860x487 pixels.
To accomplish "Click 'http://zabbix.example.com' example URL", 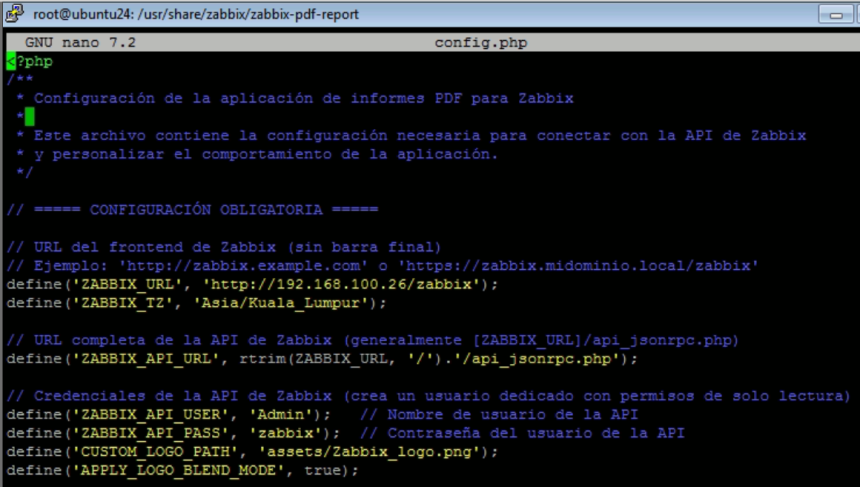I will pos(243,266).
